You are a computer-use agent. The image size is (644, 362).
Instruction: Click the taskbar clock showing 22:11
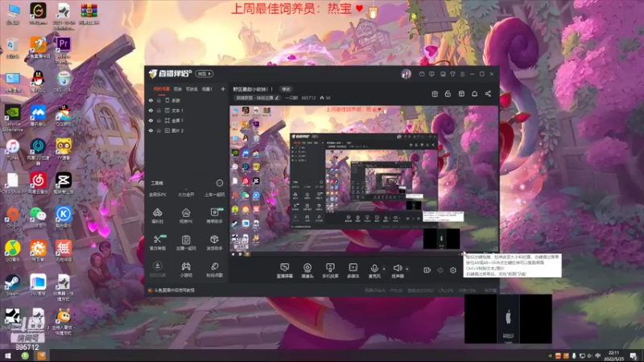pos(613,356)
